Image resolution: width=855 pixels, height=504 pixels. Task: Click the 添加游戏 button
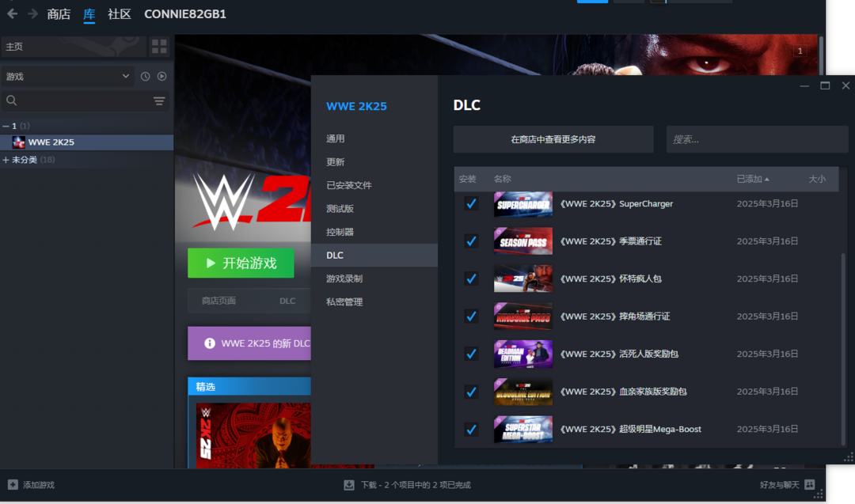[x=31, y=484]
